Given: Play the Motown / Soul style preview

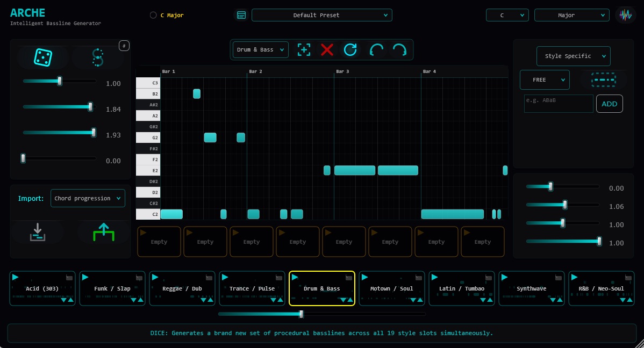Looking at the screenshot, I should point(364,277).
